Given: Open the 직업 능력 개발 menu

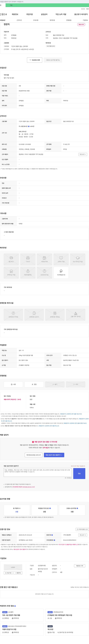Looking at the screenshot, I should pos(61,14).
